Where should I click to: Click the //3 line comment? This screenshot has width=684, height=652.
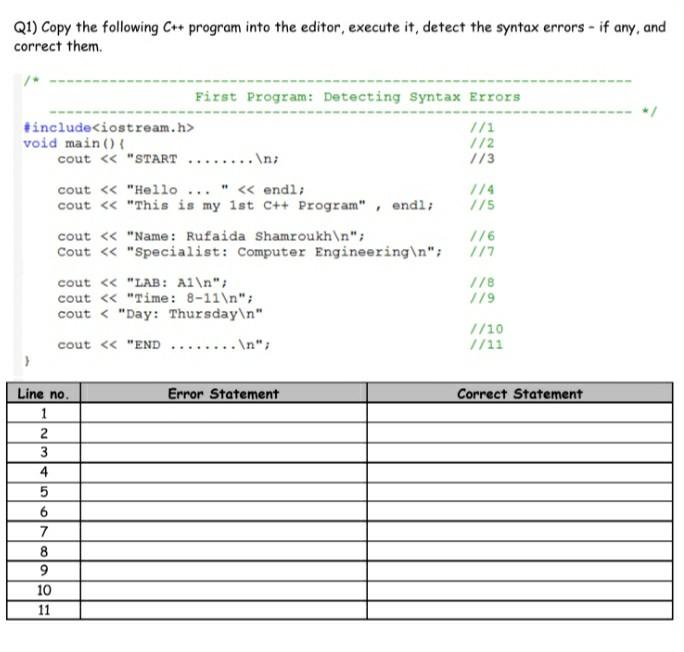482,159
